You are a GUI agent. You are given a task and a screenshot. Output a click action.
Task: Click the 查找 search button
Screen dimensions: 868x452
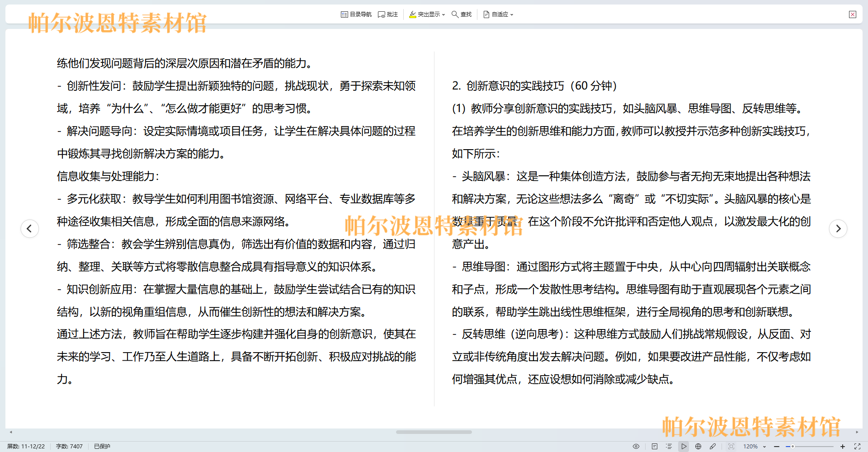tap(462, 14)
